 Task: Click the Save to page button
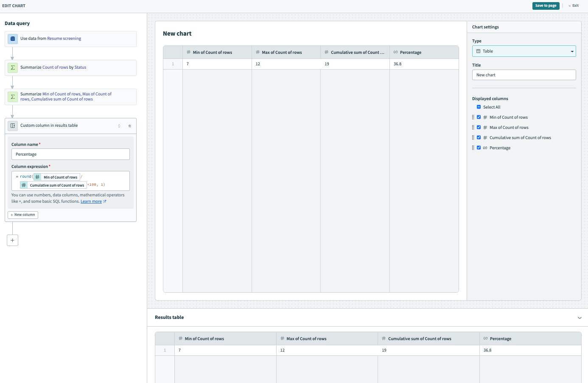tap(546, 6)
